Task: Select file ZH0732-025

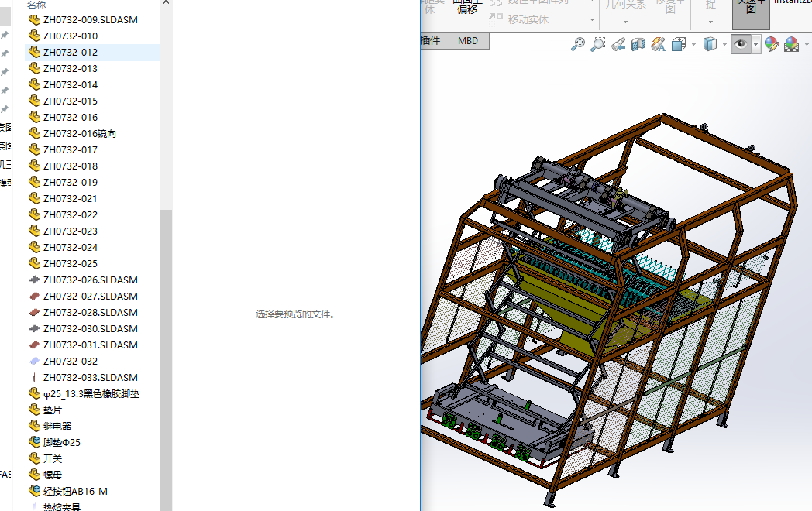Action: pyautogui.click(x=71, y=263)
